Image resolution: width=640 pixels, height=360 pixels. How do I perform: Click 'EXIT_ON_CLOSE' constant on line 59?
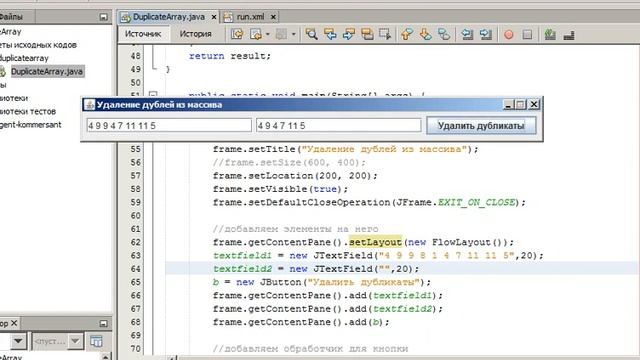click(476, 202)
